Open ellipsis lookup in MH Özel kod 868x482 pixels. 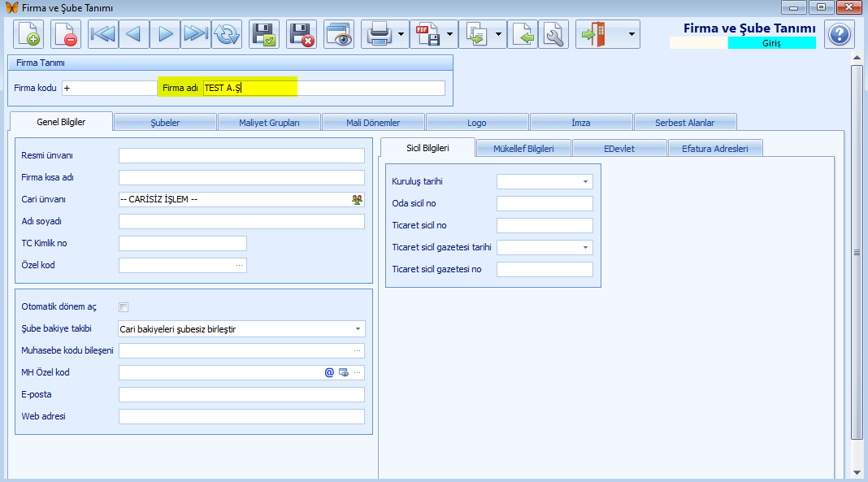[x=357, y=372]
